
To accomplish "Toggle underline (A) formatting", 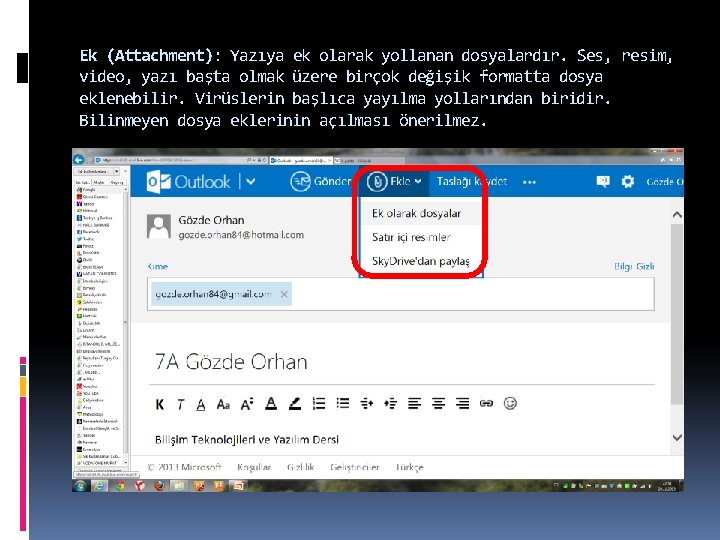I will point(201,404).
